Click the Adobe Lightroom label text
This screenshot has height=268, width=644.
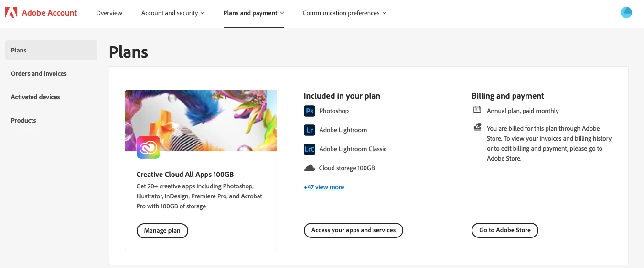[x=343, y=130]
